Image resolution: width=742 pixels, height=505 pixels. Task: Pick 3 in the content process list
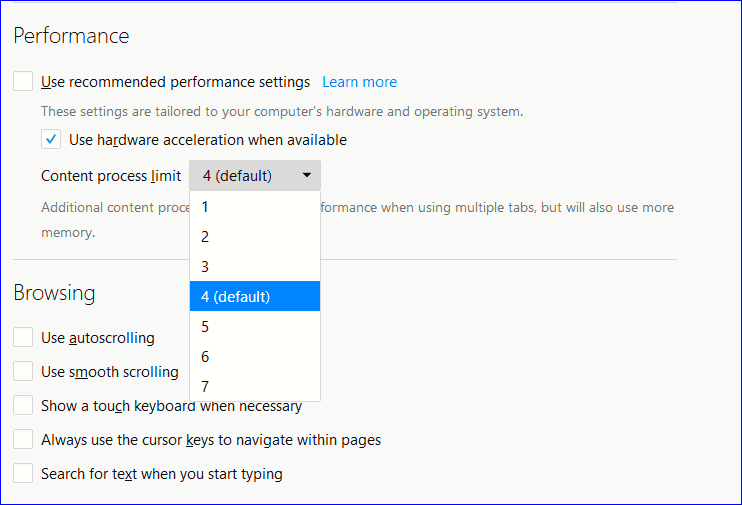click(205, 267)
